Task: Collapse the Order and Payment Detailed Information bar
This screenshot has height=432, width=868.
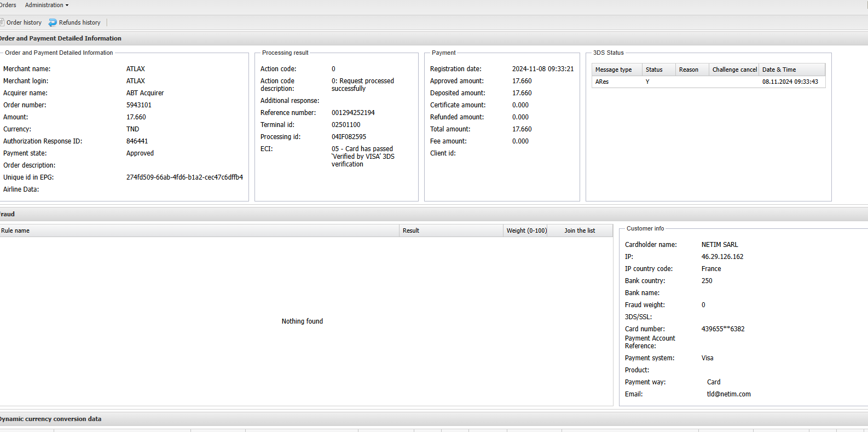Action: coord(60,38)
